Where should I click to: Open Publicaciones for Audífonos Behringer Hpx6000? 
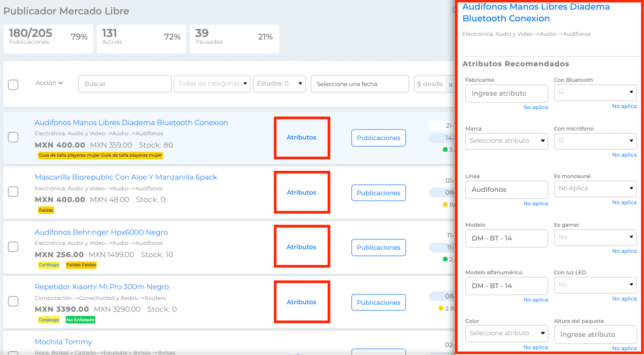point(378,248)
